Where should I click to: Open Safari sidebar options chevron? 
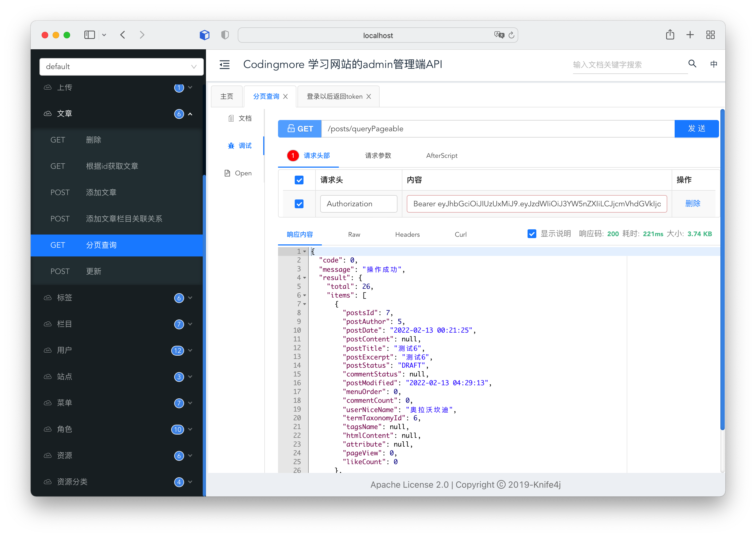[104, 35]
